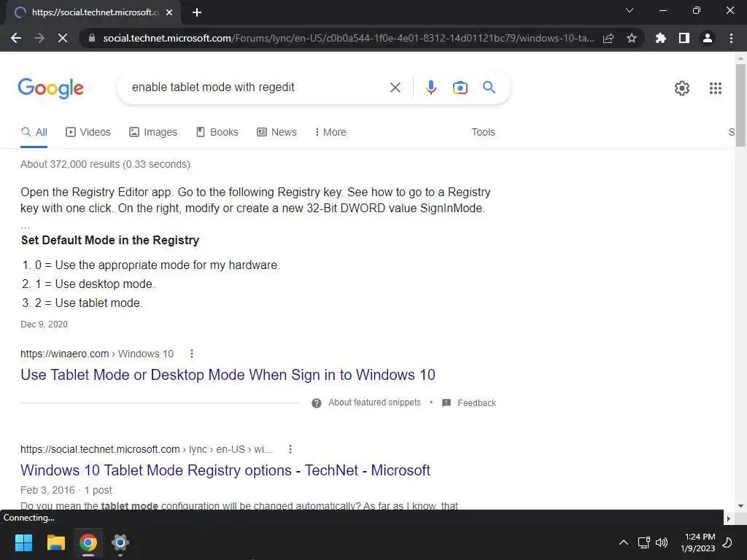The width and height of the screenshot is (747, 560).
Task: Click About featured snippets
Action: 374,402
